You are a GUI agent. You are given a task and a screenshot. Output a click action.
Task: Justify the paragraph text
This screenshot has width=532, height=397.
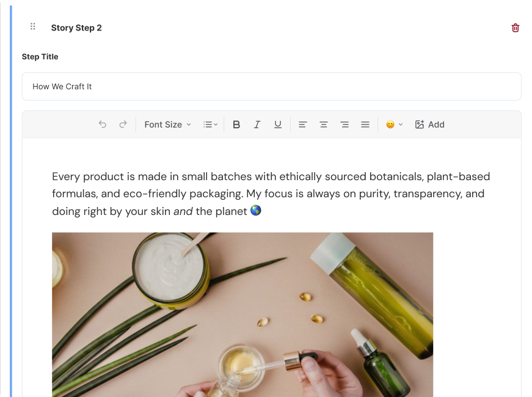pos(365,125)
